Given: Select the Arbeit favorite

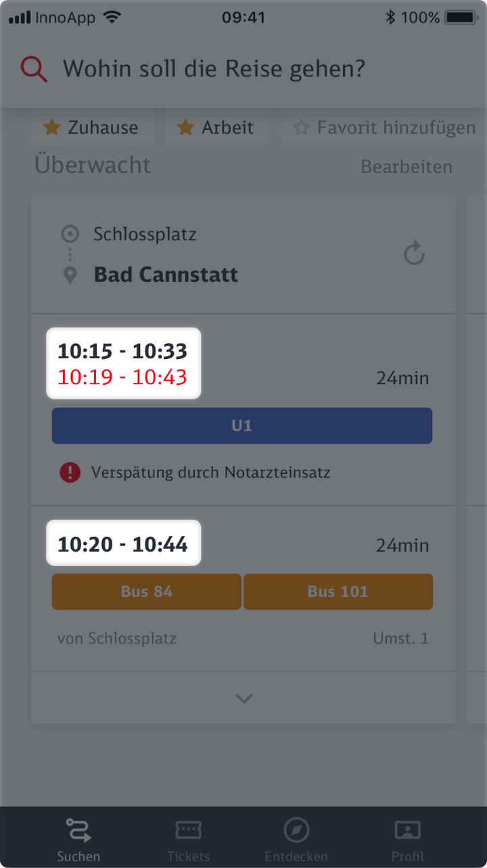Looking at the screenshot, I should coord(216,128).
